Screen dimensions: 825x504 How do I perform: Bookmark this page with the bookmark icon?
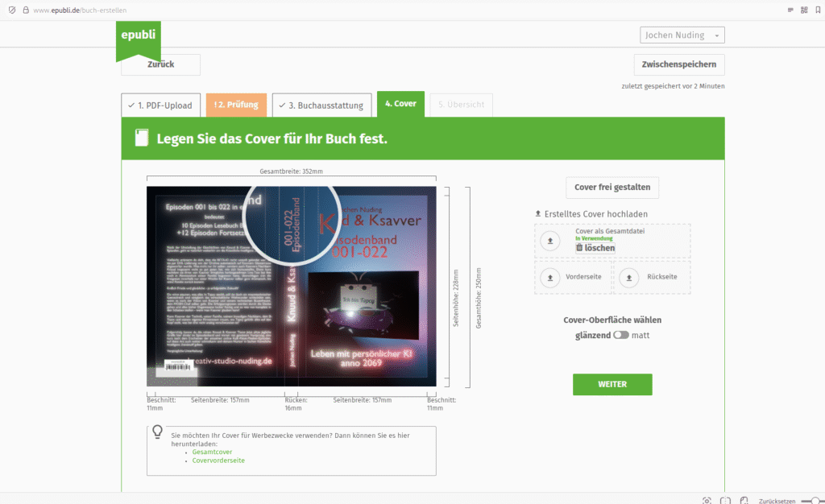(817, 10)
